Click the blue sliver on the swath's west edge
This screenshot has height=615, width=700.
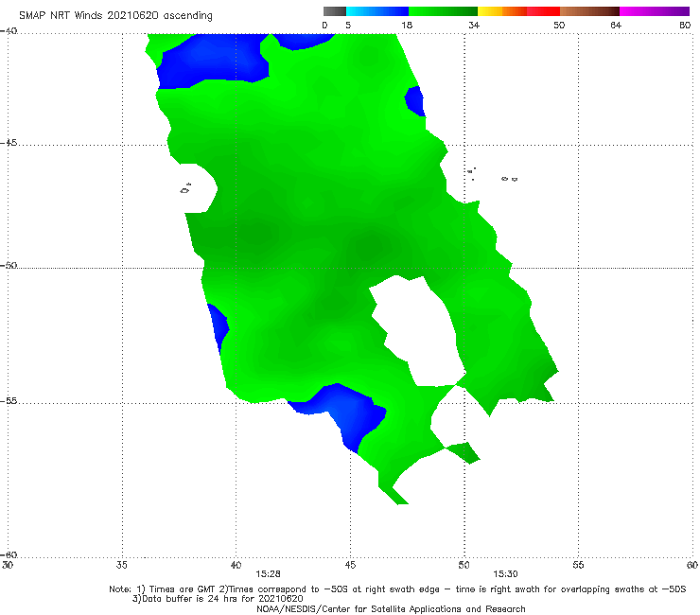(x=219, y=328)
